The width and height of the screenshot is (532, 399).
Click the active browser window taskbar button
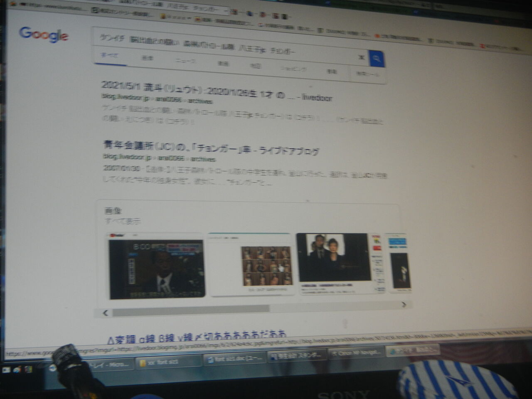tap(412, 351)
